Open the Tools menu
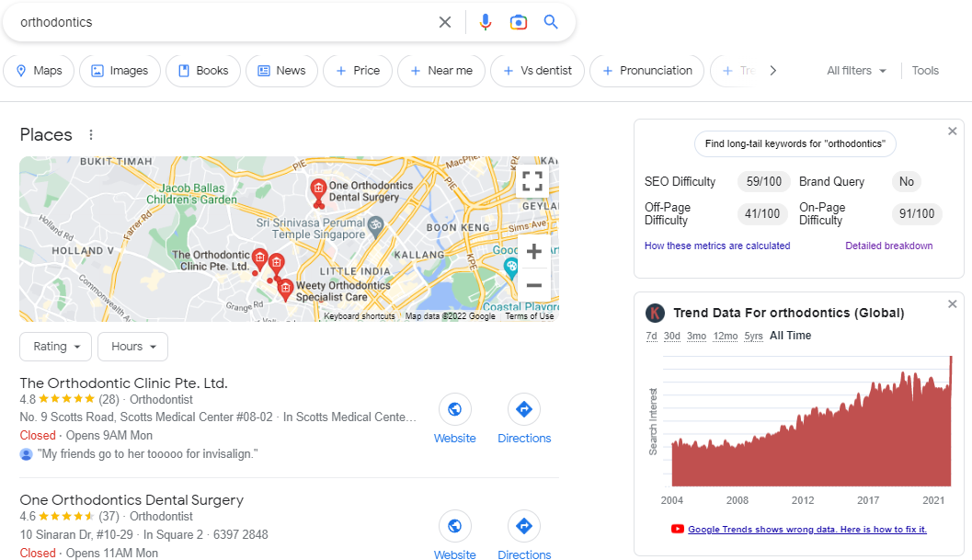The image size is (972, 560). coord(925,71)
